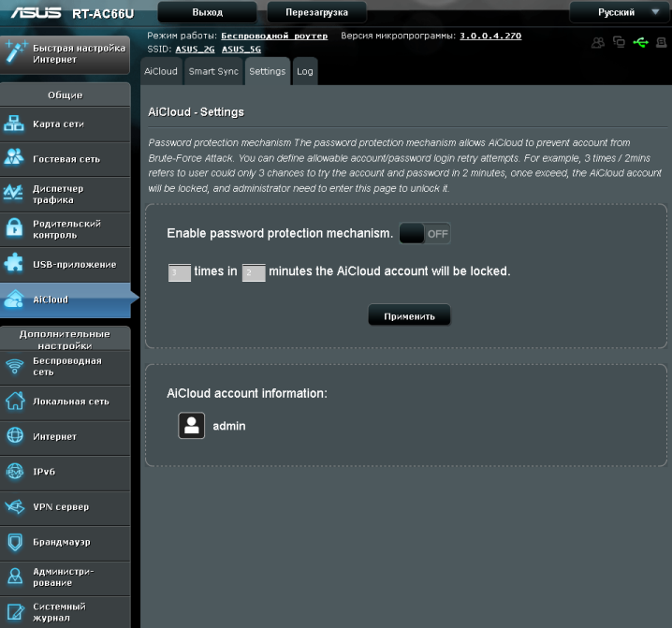Open Беспроводная сеть menu item
This screenshot has height=628, width=672.
tap(66, 367)
